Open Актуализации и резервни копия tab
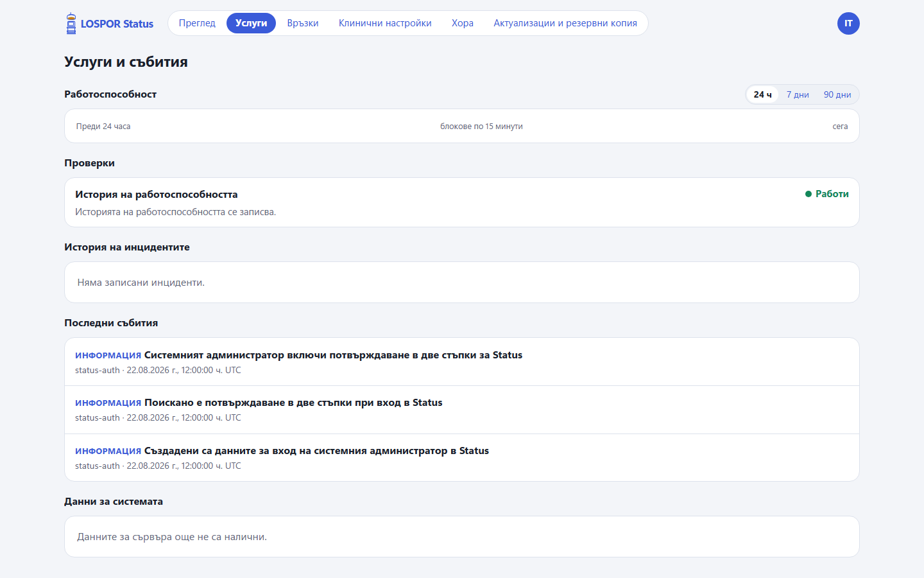 [x=565, y=23]
